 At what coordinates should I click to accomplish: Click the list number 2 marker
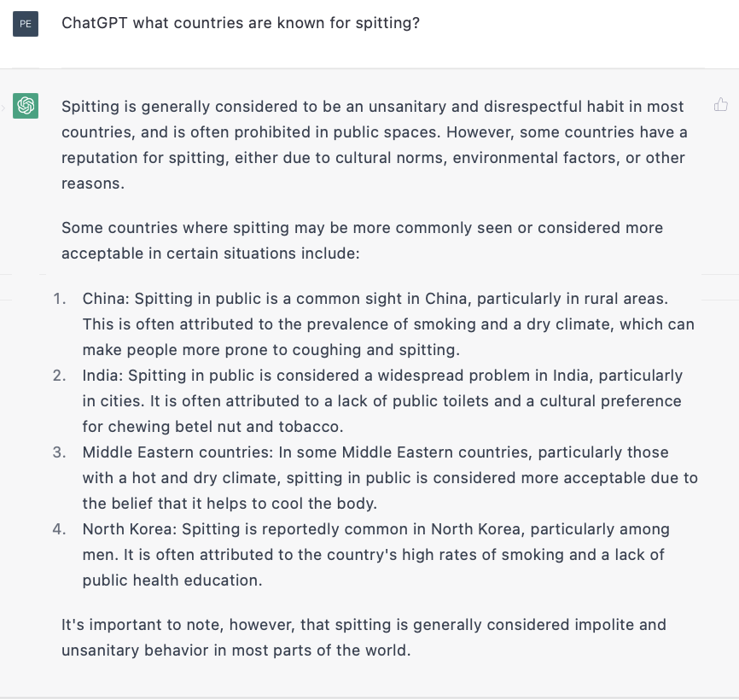click(60, 376)
